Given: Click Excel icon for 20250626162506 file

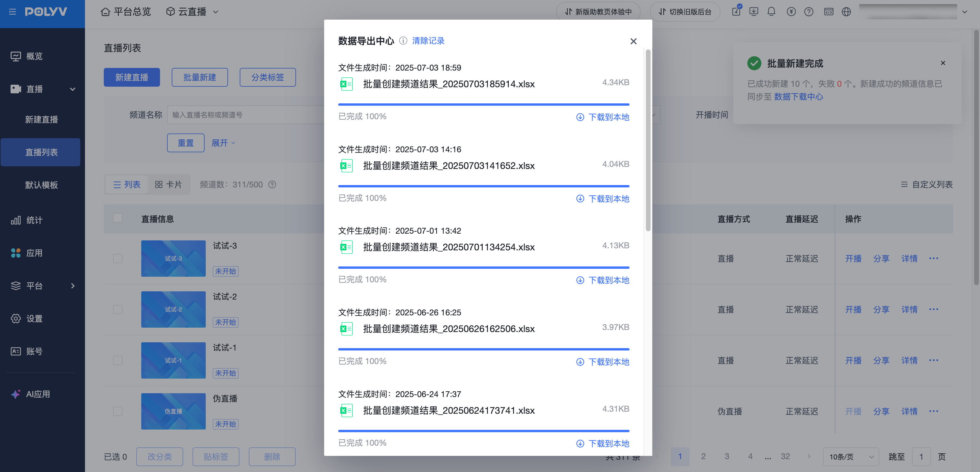Looking at the screenshot, I should [x=346, y=329].
